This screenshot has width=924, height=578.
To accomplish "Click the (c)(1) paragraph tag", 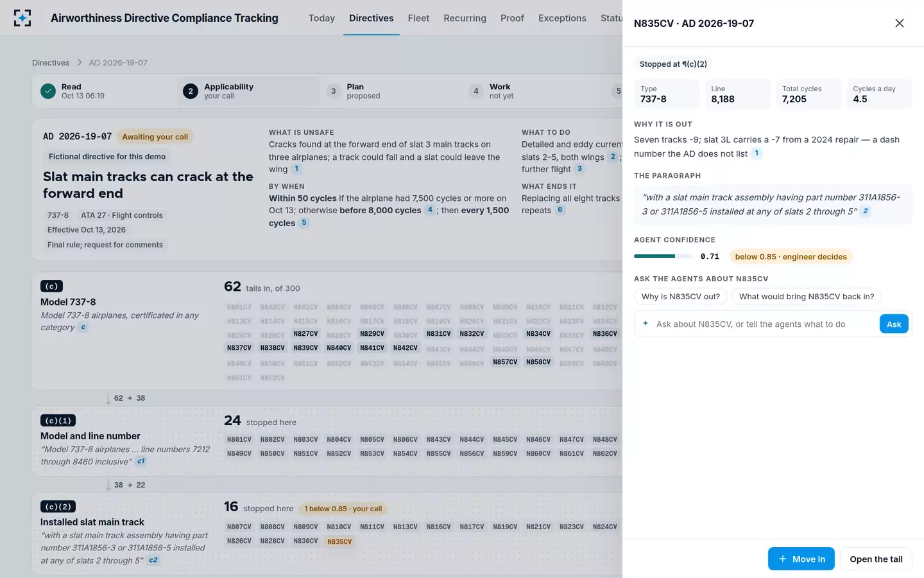I will coord(58,421).
